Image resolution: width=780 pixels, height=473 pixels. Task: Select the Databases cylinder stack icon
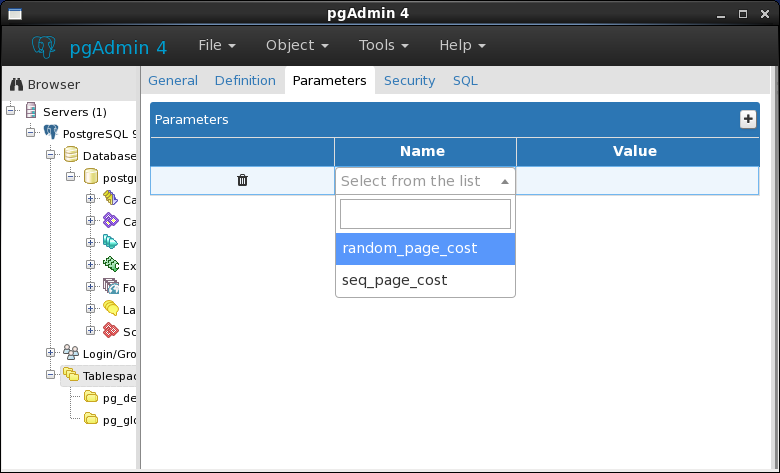pyautogui.click(x=71, y=155)
